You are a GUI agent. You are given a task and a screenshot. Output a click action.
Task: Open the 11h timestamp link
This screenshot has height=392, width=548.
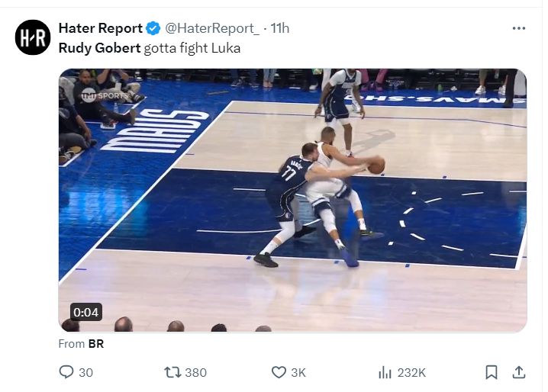click(280, 28)
